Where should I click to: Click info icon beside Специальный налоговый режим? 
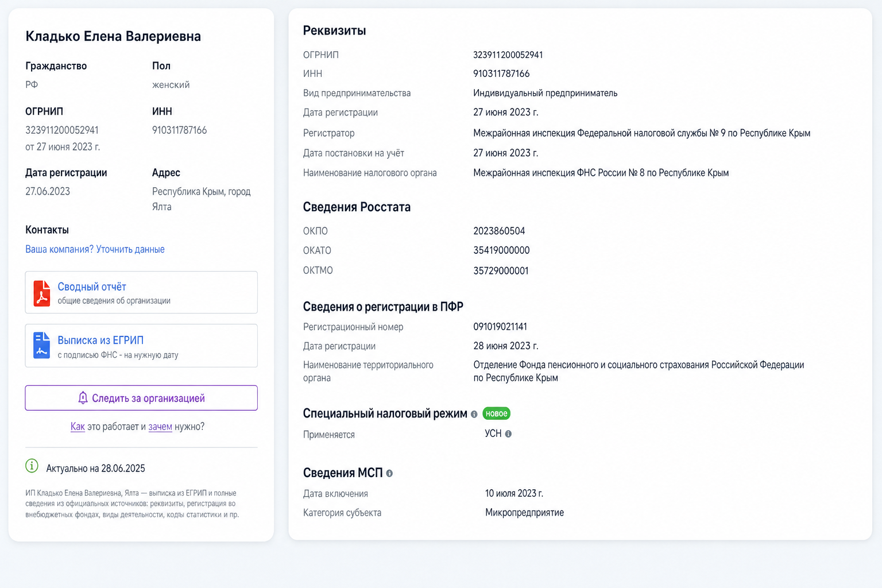coord(474,414)
